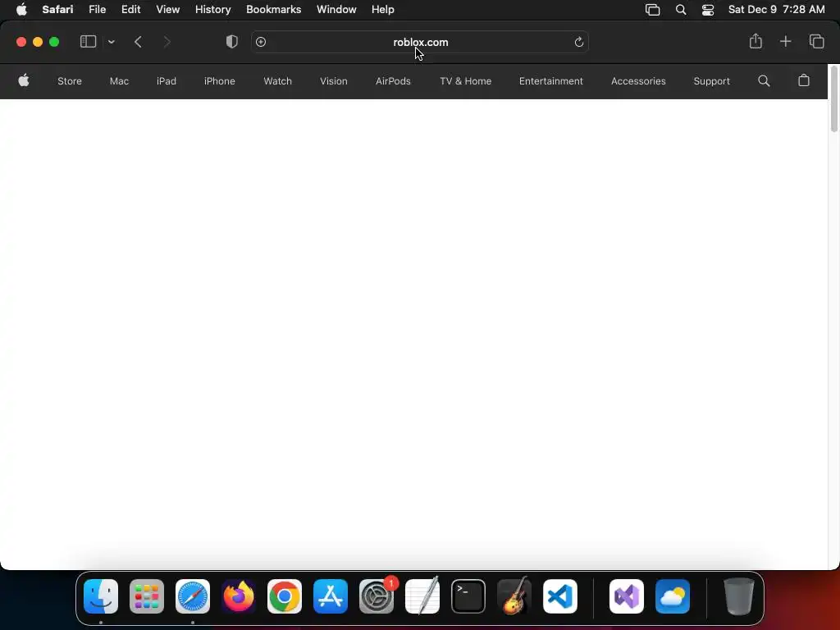The width and height of the screenshot is (840, 630).
Task: Click the apple.com search magnifier icon
Action: (x=764, y=81)
